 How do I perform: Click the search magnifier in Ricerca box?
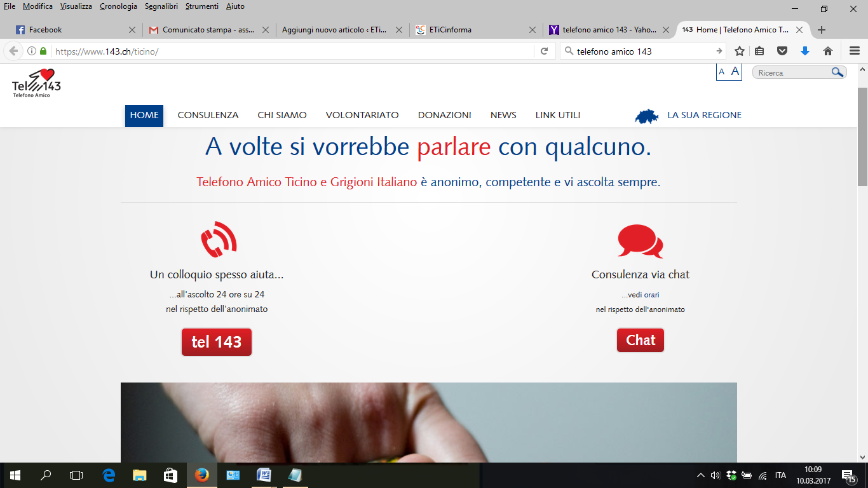[837, 72]
